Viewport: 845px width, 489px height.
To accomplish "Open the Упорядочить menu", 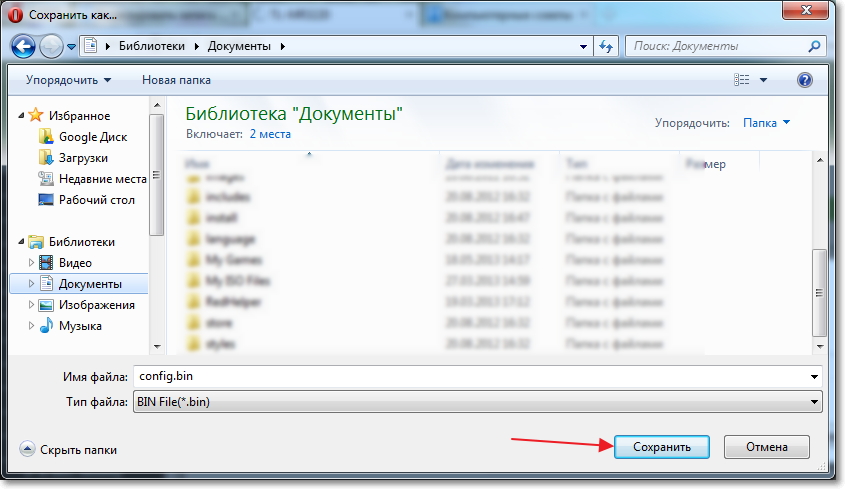I will (68, 80).
